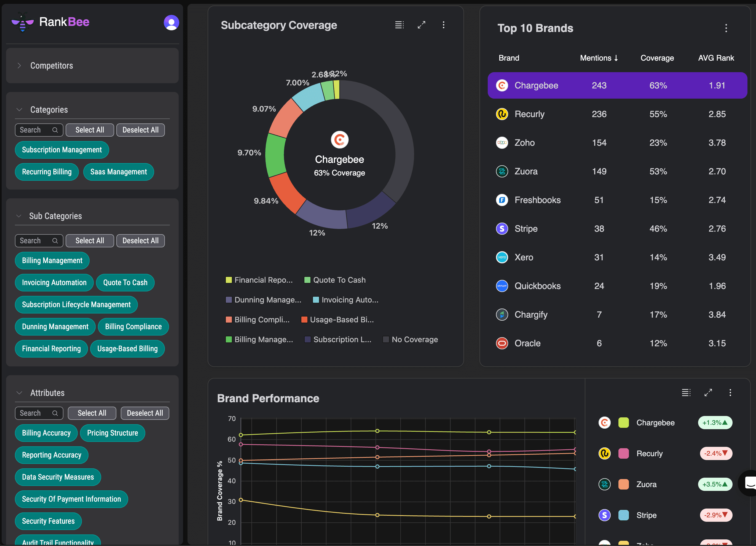This screenshot has height=546, width=756.
Task: Open Top 10 Brands three-dot menu
Action: point(726,28)
